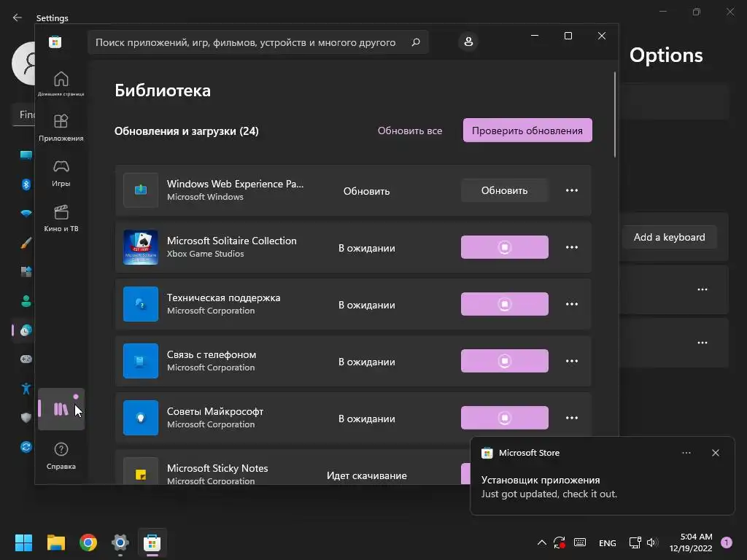Click Обновить button for Windows Web Experience Pack

click(505, 190)
